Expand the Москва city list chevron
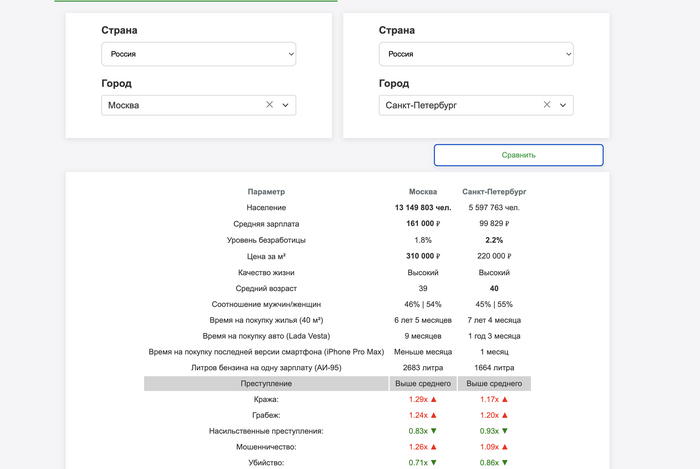This screenshot has width=700, height=469. tap(285, 105)
